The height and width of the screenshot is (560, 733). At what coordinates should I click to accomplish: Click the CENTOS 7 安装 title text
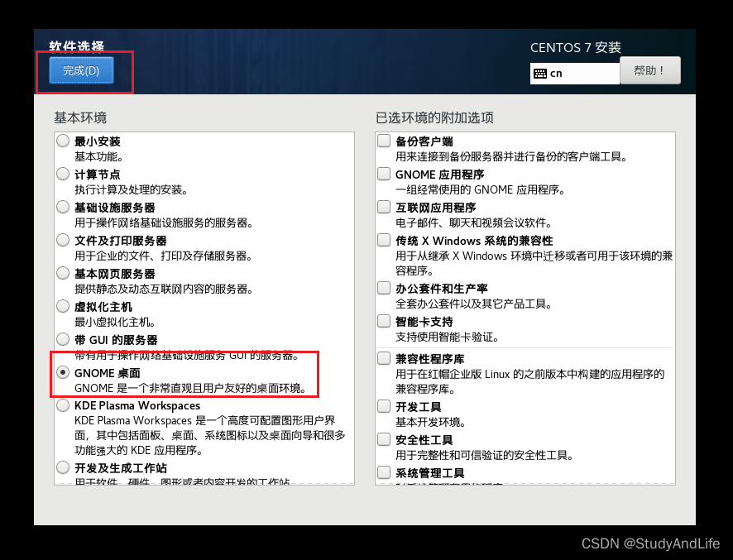click(x=576, y=48)
